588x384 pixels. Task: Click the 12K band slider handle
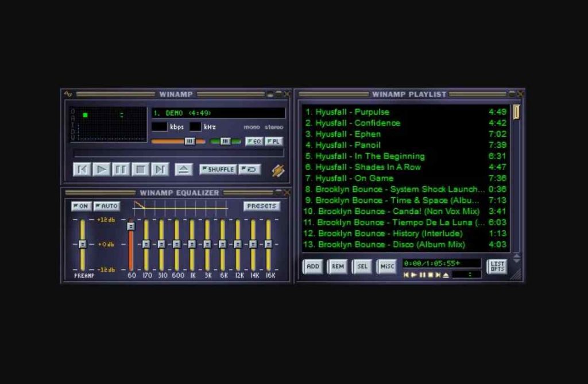(238, 244)
